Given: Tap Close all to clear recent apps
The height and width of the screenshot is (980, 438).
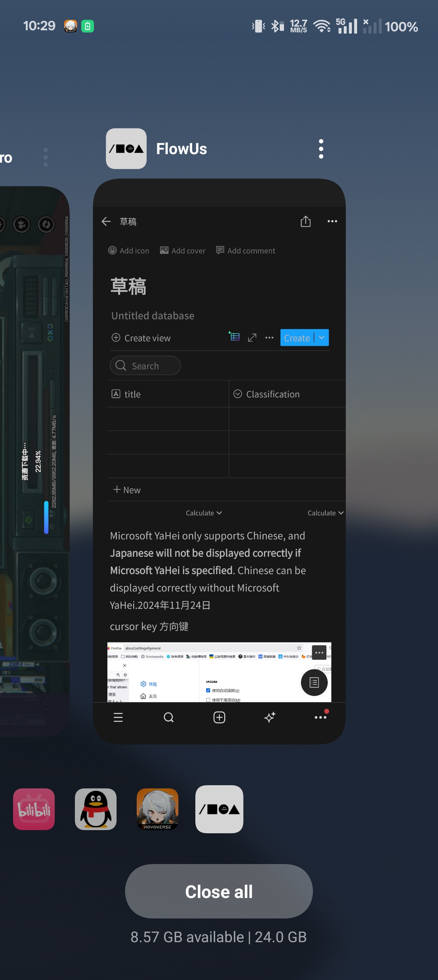Looking at the screenshot, I should (x=219, y=891).
